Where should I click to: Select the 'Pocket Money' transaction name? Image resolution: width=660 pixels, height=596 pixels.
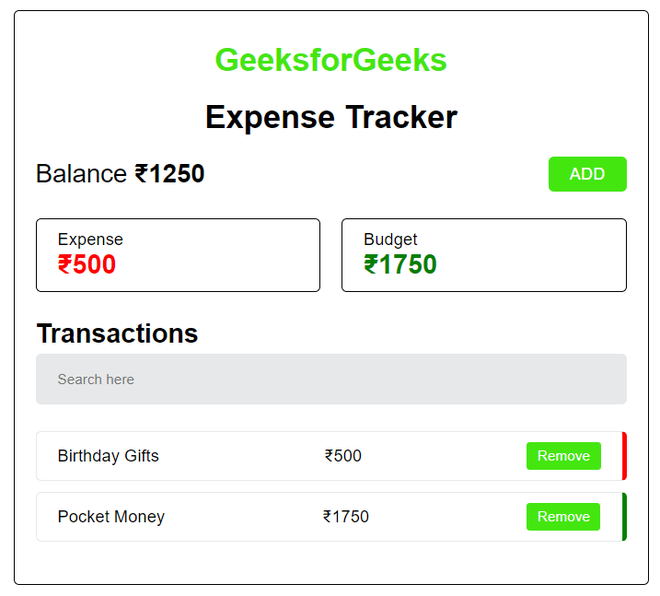[111, 517]
